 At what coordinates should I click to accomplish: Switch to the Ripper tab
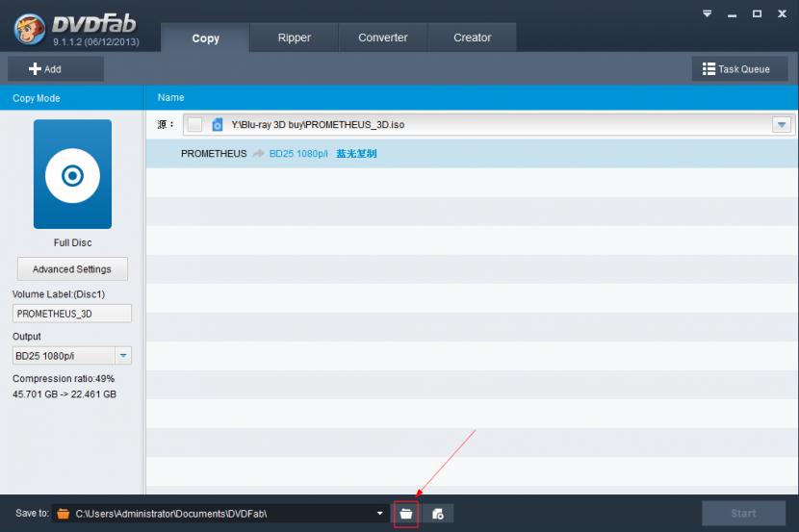pyautogui.click(x=294, y=38)
